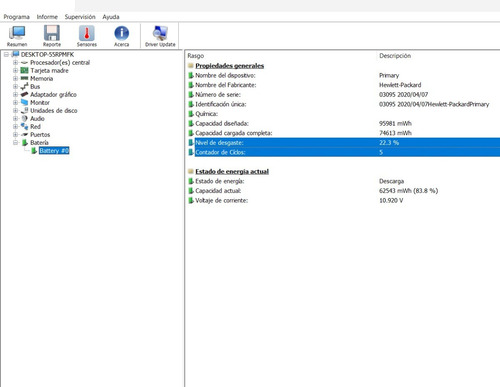
Task: Click the Estado de energía actual heading
Action: tap(232, 171)
